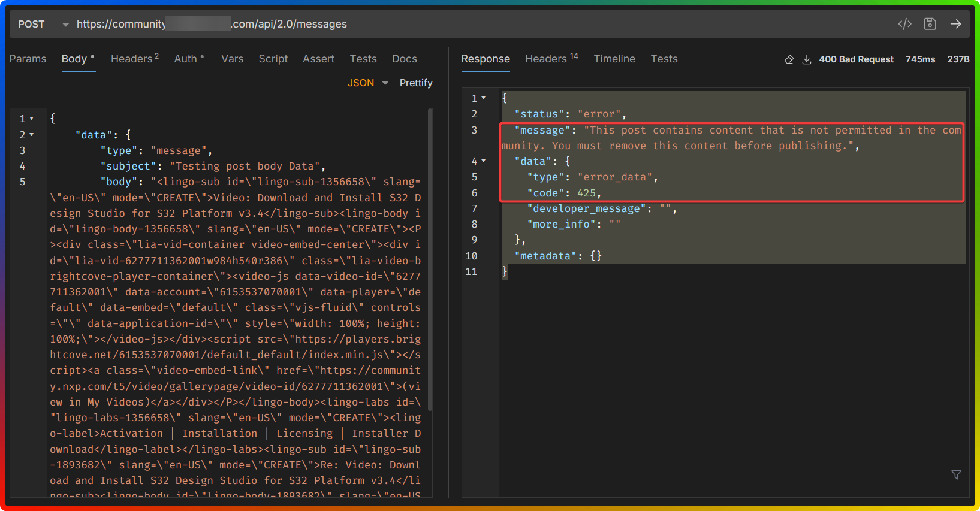Clear the response using the eraser icon
This screenshot has height=511, width=980.
pyautogui.click(x=789, y=59)
